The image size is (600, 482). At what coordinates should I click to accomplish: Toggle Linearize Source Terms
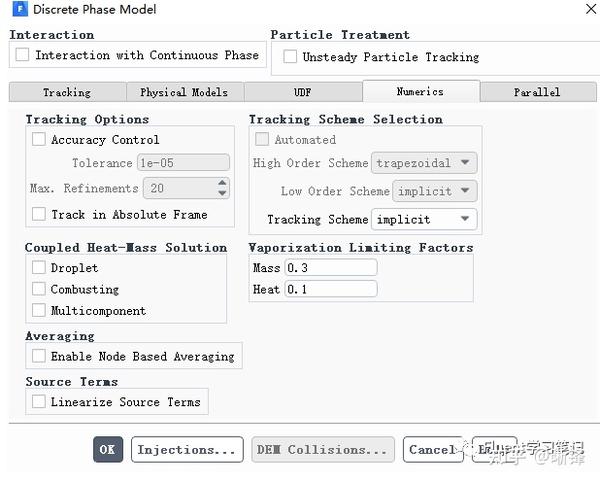pos(39,402)
